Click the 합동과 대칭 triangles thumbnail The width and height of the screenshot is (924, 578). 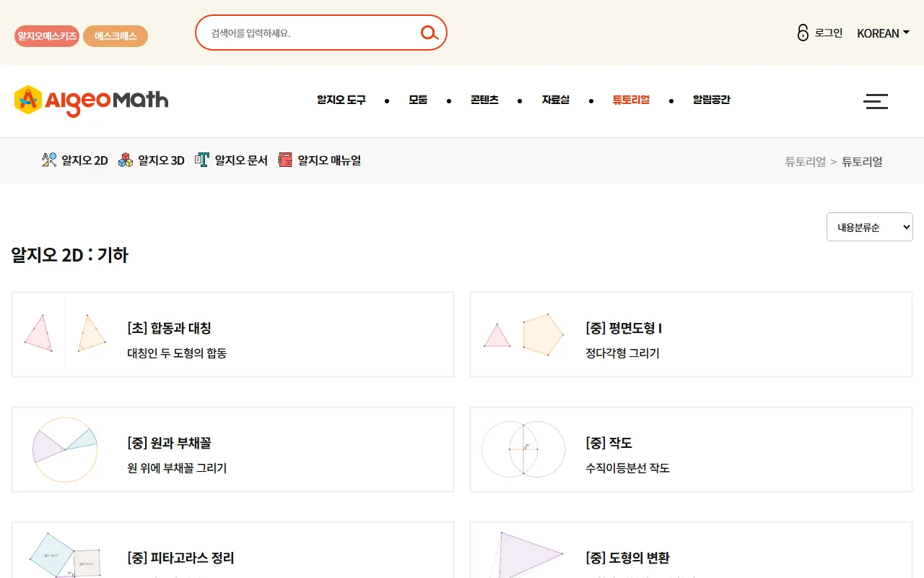(65, 334)
